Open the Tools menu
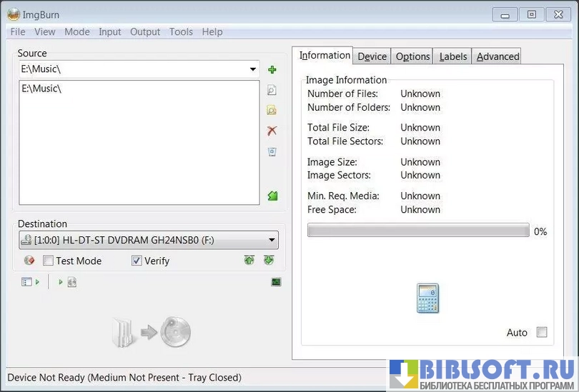Viewport: 579px width, 392px height. 181,31
